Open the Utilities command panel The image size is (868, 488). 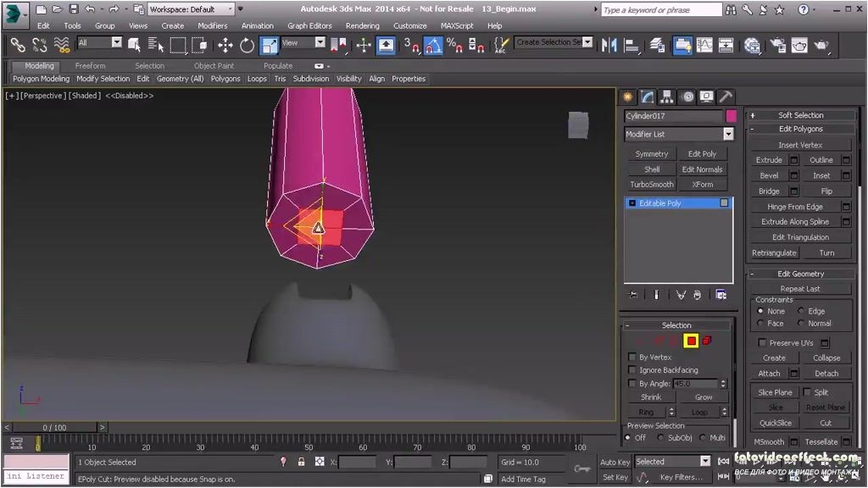tap(726, 97)
